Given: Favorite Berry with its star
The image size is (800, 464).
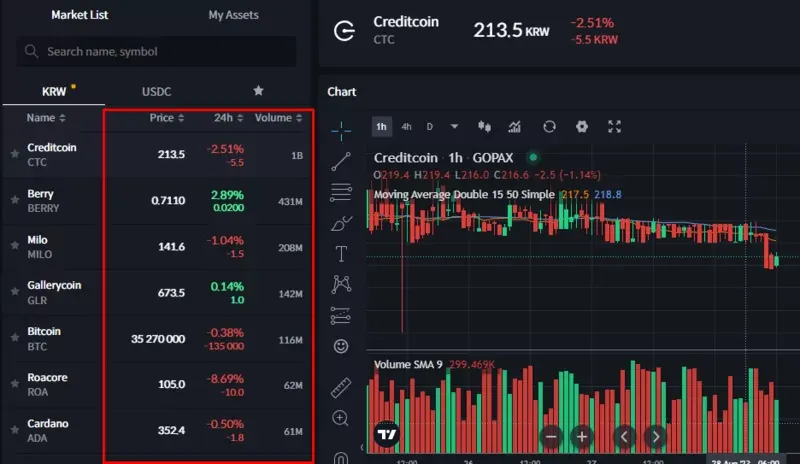Looking at the screenshot, I should point(15,200).
